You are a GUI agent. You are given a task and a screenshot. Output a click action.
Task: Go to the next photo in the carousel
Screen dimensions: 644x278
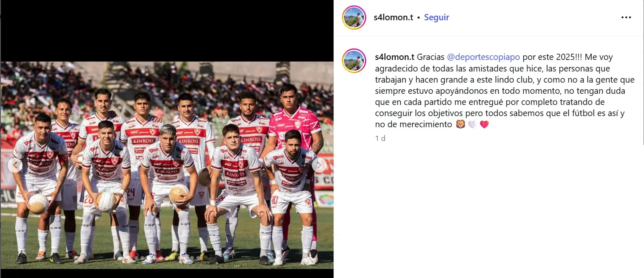point(319,165)
